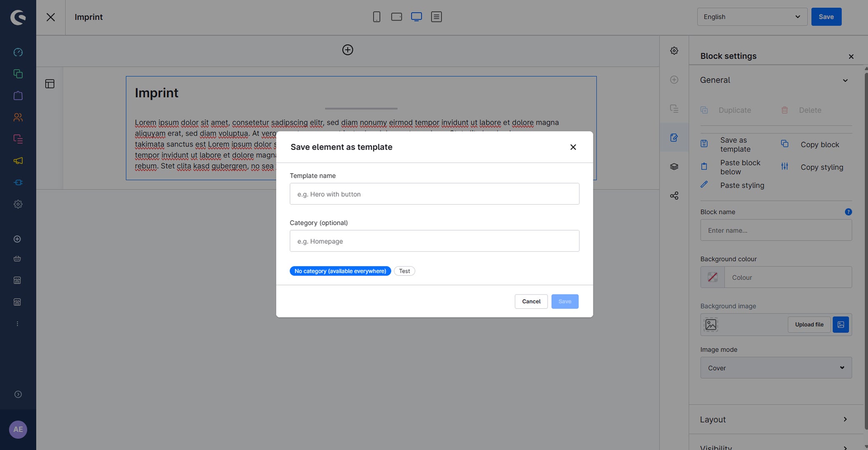Open block edit pencil icon in rail
Image resolution: width=868 pixels, height=450 pixels.
674,137
